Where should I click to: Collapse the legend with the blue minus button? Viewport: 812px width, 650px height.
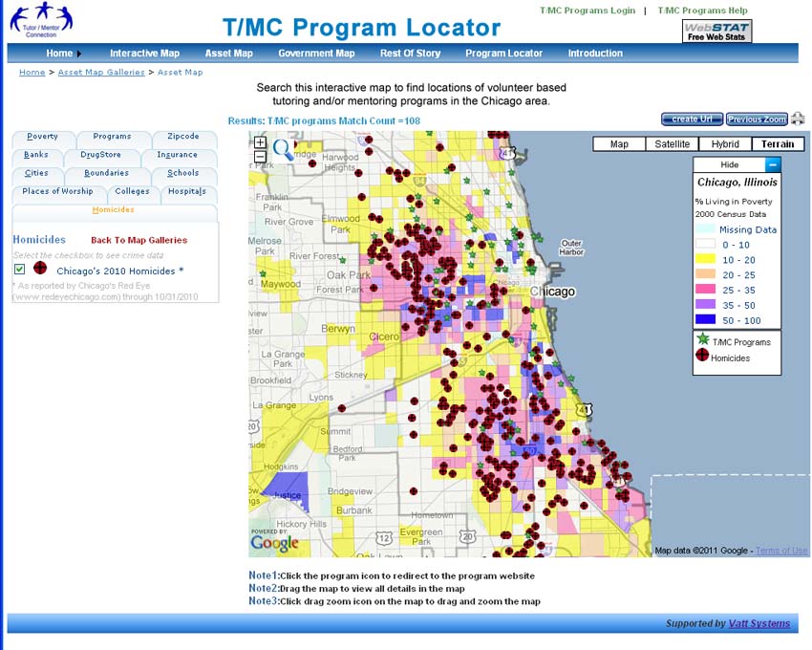point(774,163)
